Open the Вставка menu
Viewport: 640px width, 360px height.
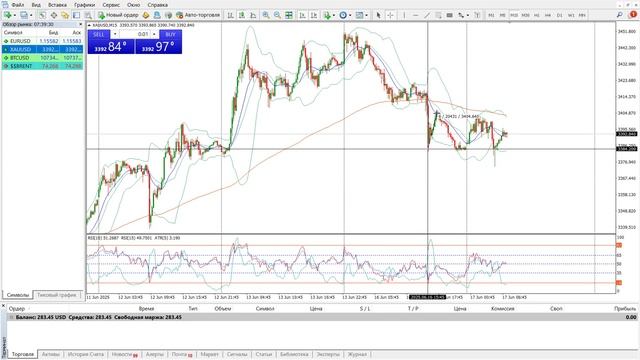coord(57,5)
